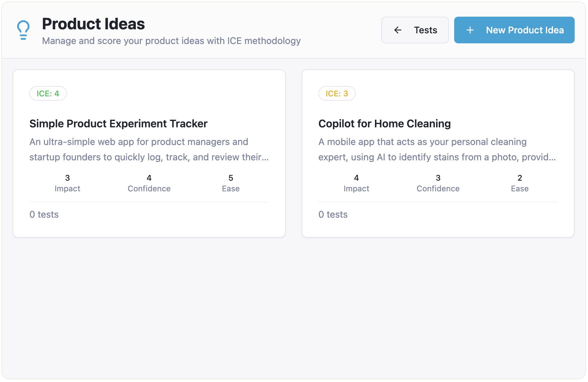Click the Confidence score on Experiment Tracker card

point(149,183)
